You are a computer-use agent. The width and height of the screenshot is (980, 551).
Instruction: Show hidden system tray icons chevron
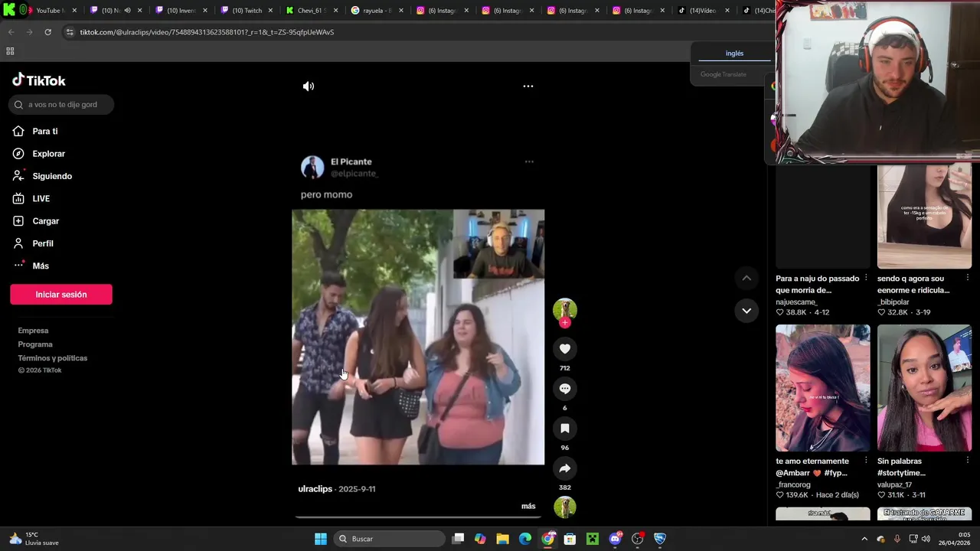click(x=864, y=539)
